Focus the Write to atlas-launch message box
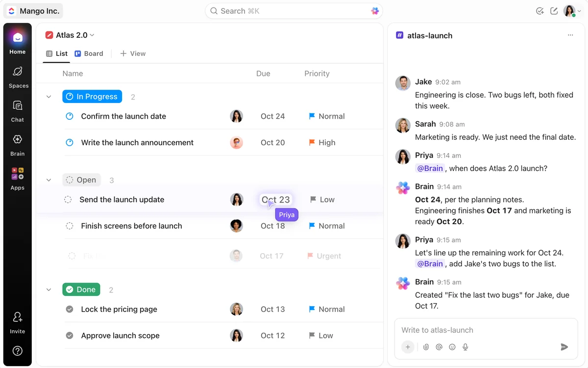Viewport: 588px width, 368px height. point(486,330)
